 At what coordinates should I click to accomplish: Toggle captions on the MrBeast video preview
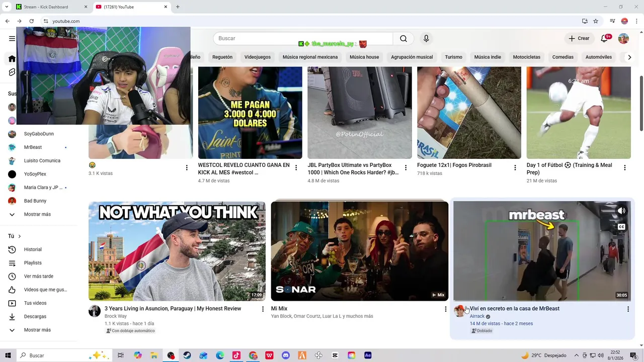[x=622, y=227]
